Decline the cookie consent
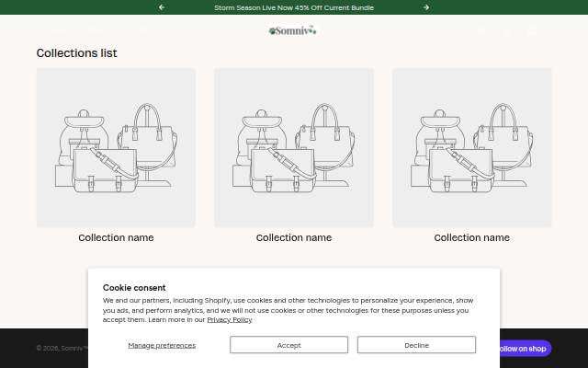 416,345
